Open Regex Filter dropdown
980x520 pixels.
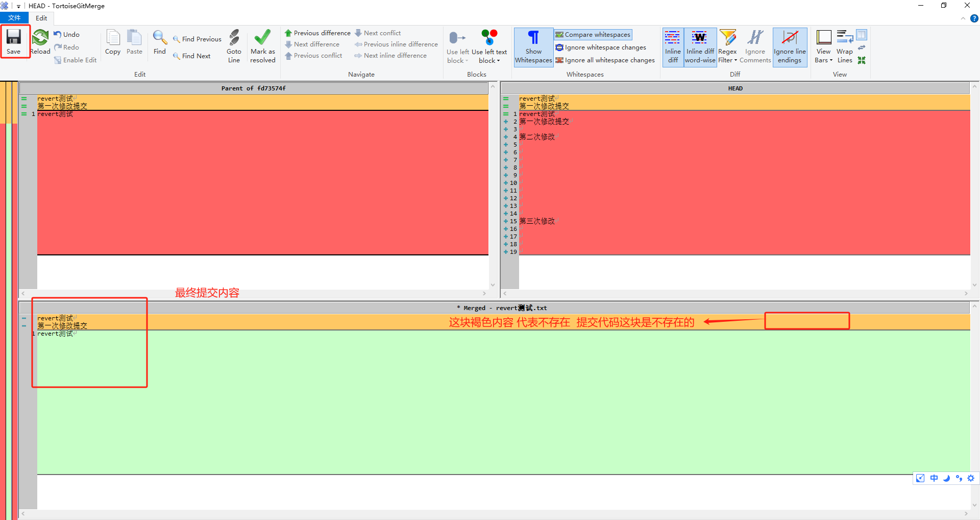pyautogui.click(x=727, y=56)
